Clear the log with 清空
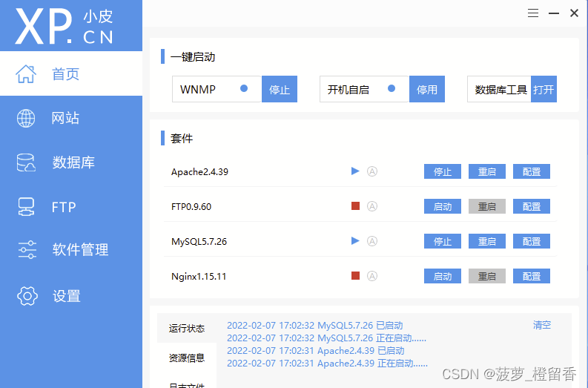588x388 pixels. [x=542, y=325]
